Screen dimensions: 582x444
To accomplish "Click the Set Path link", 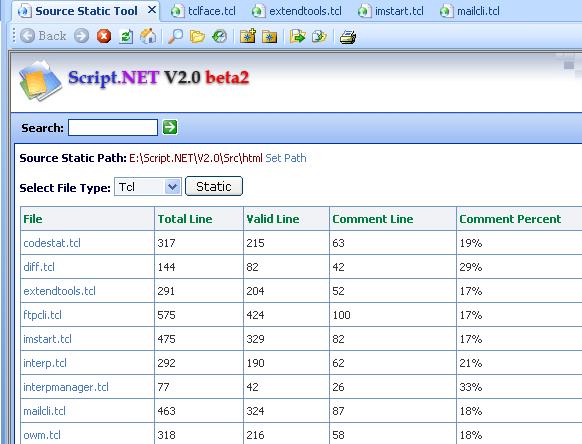I will pos(286,158).
